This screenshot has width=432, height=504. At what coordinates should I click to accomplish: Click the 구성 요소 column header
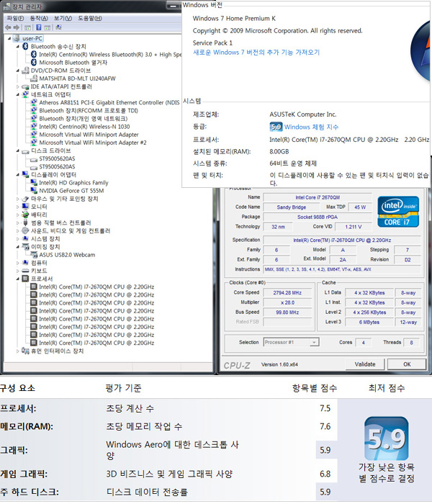pyautogui.click(x=17, y=388)
